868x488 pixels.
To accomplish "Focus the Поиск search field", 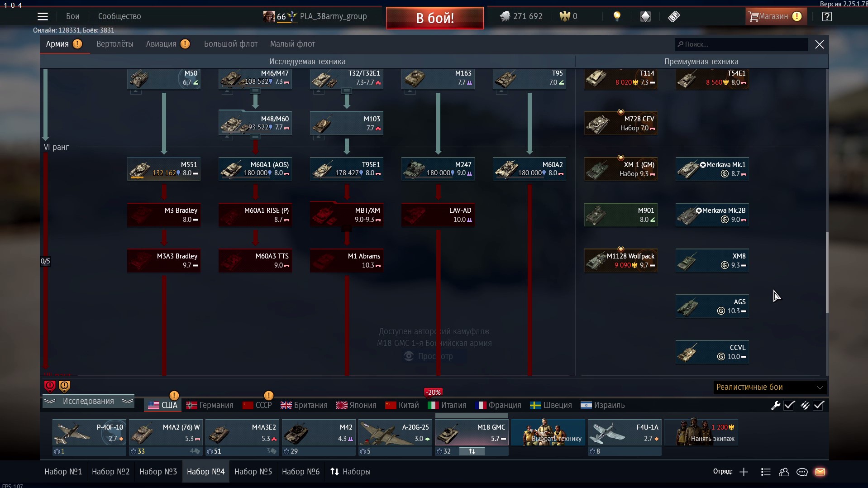I will 741,44.
